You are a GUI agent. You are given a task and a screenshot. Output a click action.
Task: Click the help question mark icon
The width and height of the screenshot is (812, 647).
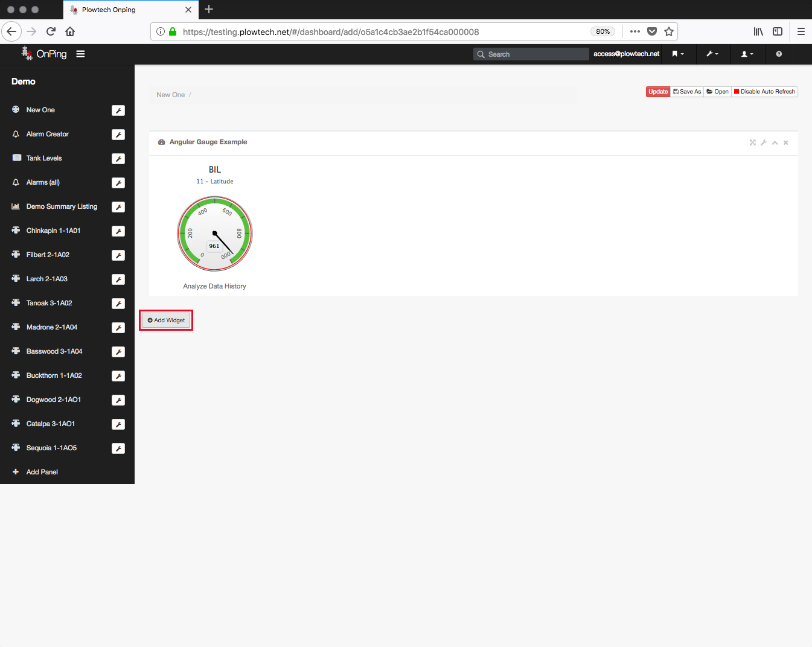[779, 54]
